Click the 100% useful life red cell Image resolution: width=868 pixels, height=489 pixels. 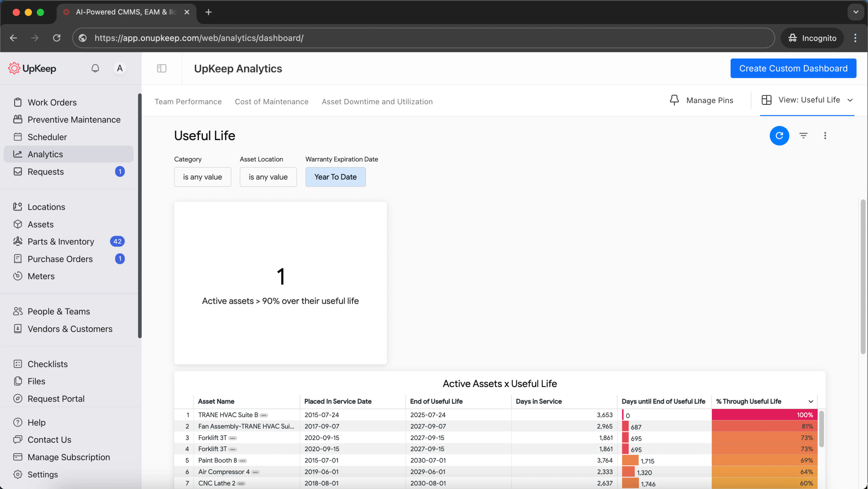(764, 415)
